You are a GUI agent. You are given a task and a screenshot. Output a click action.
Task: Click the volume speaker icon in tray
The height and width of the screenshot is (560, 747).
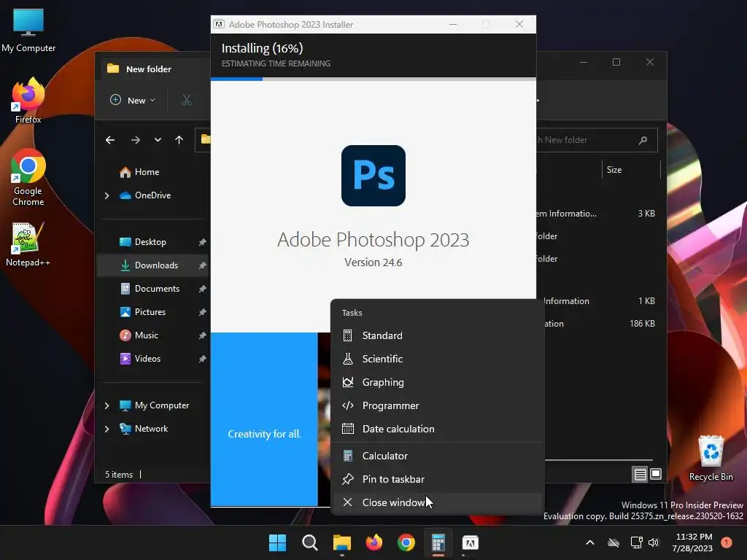[654, 542]
